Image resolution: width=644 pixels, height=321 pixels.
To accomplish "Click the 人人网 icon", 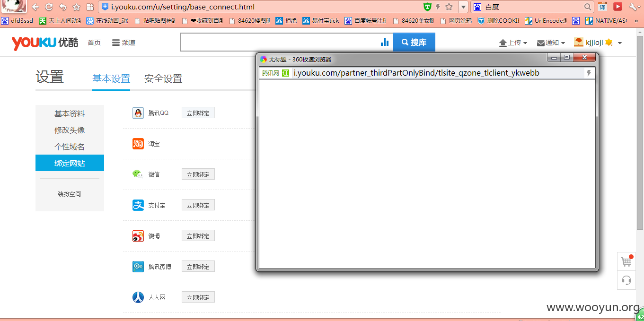I will click(x=138, y=297).
